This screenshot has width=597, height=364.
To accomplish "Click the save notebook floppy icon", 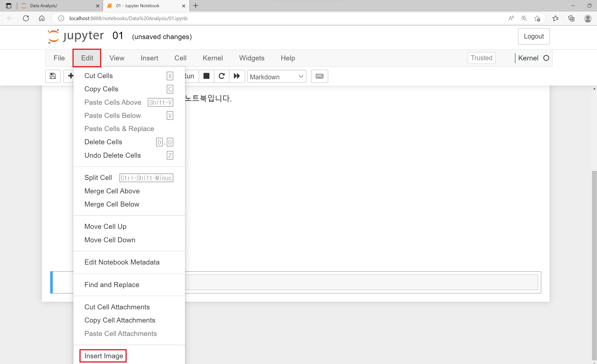I will pos(53,76).
